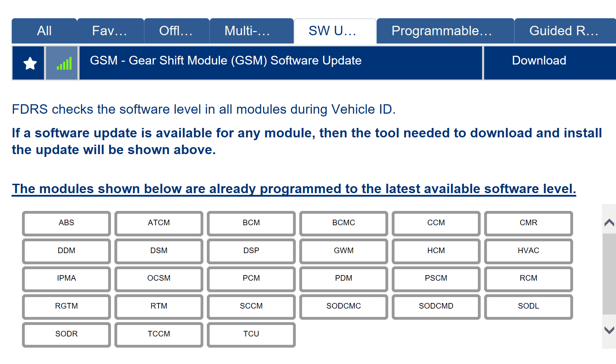Select the IPMA module button
Viewport: 616px width, 364px height.
coord(66,278)
